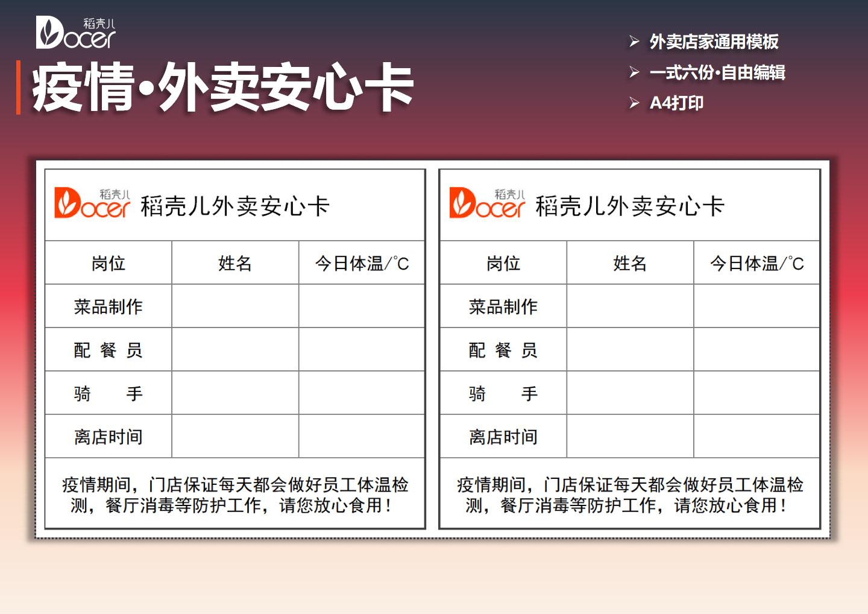Screen dimensions: 868x614
Task: Click the arrow marker before 外卖店家通用模板
Action: coord(634,42)
